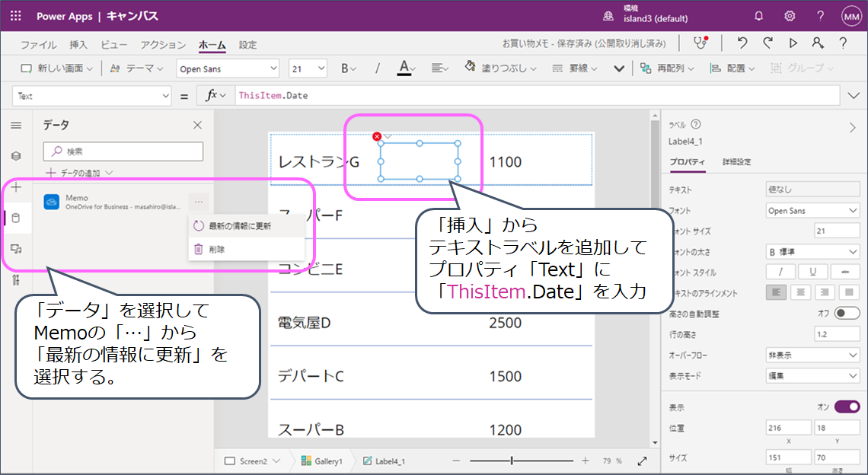Select 最新の情報に更新 menu entry
The width and height of the screenshot is (868, 475).
pos(247,226)
